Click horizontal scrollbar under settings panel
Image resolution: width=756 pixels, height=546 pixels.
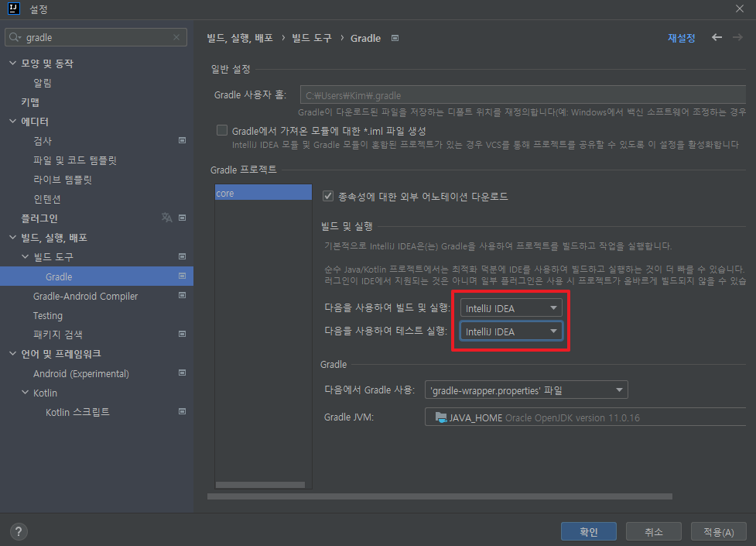(440, 496)
